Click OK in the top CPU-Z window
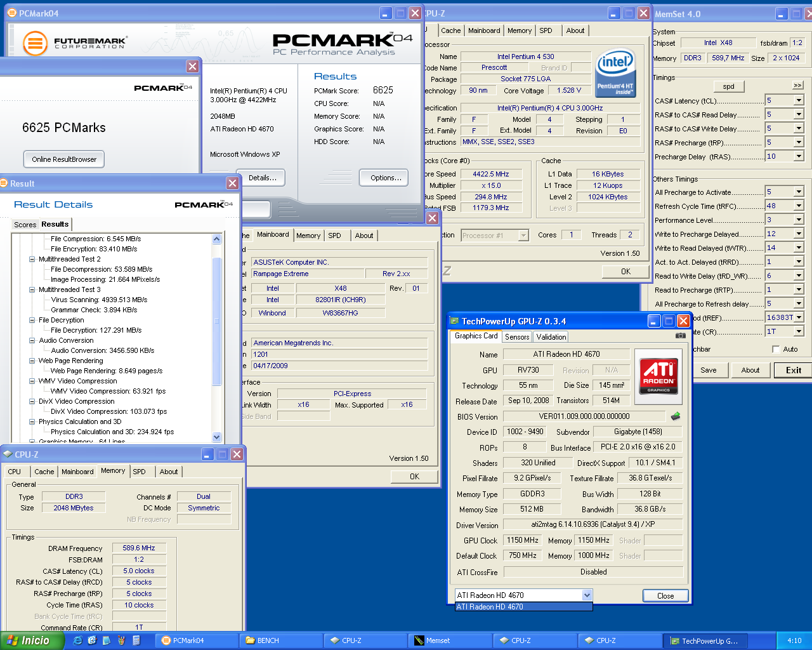The image size is (812, 650). coord(625,272)
